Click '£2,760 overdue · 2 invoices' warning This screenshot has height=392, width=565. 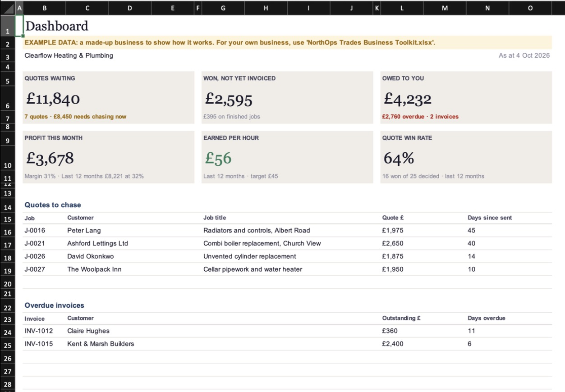click(420, 117)
